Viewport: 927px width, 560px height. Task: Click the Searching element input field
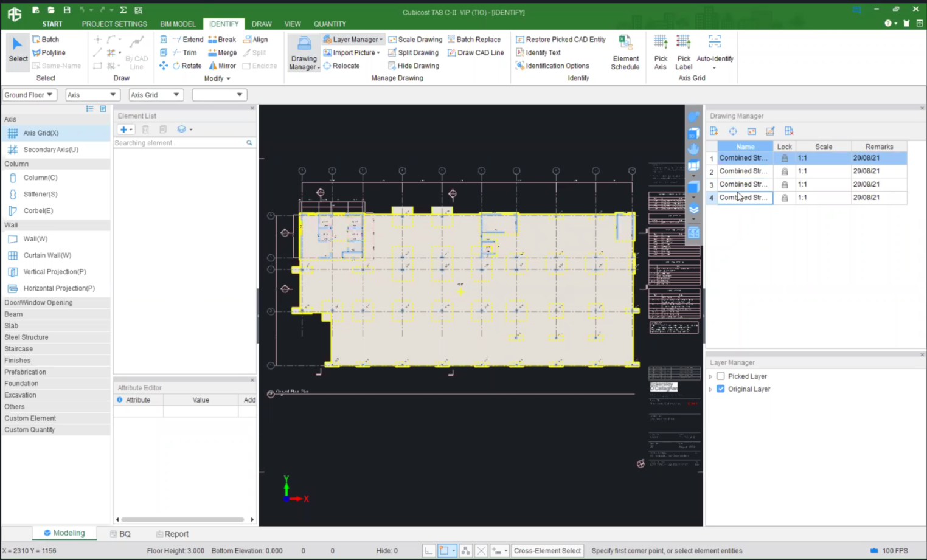point(179,143)
